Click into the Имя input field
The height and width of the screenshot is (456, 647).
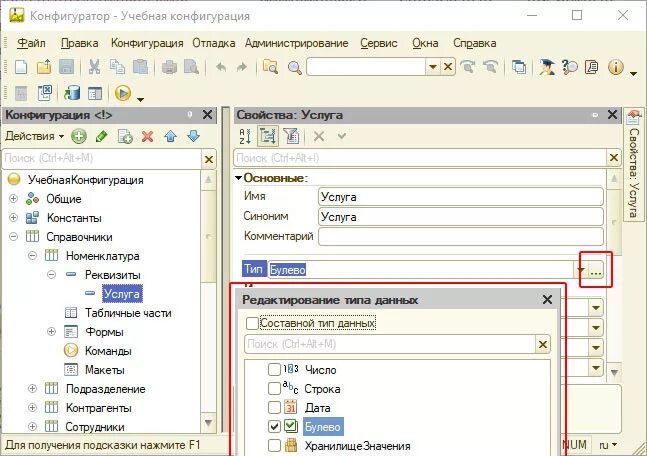tap(461, 197)
